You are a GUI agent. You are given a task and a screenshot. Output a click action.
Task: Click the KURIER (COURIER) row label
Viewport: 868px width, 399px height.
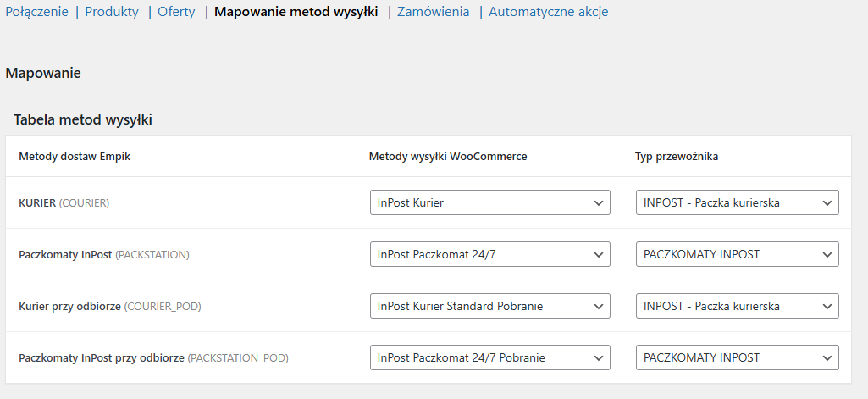(x=64, y=203)
